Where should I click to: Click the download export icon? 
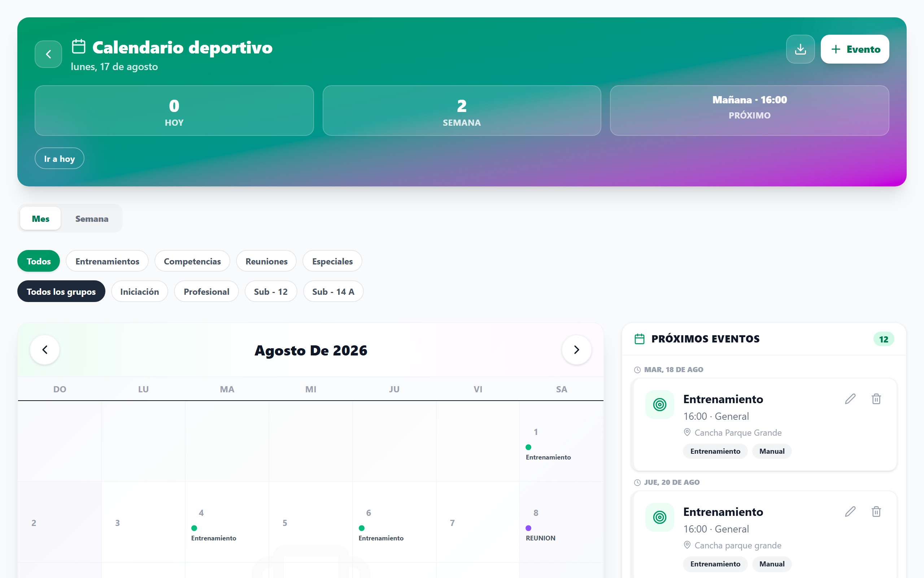800,49
